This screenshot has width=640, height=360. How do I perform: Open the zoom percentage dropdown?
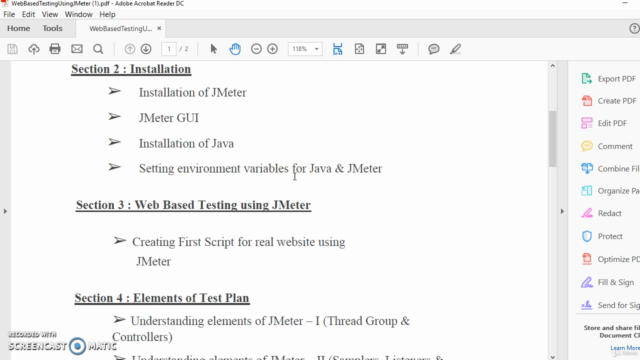click(316, 49)
